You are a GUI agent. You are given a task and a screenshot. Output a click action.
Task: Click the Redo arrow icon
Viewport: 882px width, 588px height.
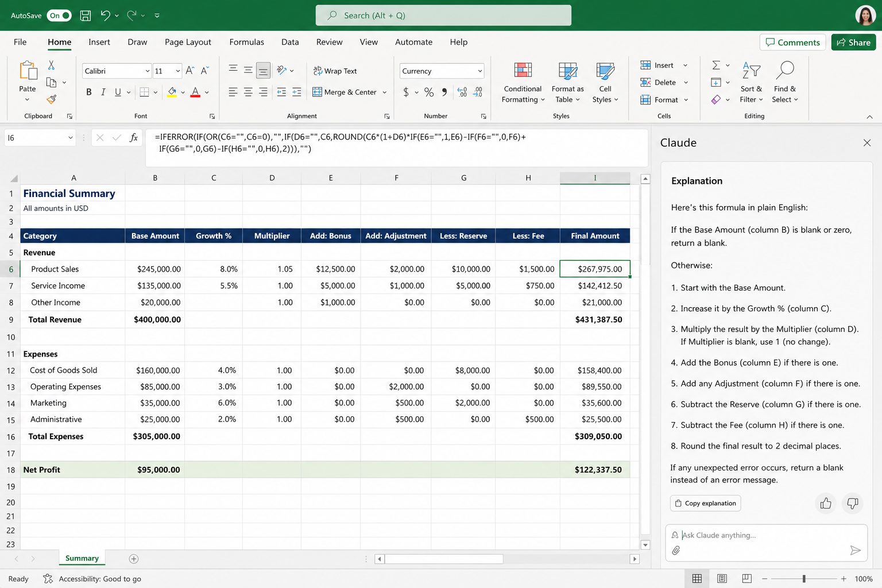[131, 16]
